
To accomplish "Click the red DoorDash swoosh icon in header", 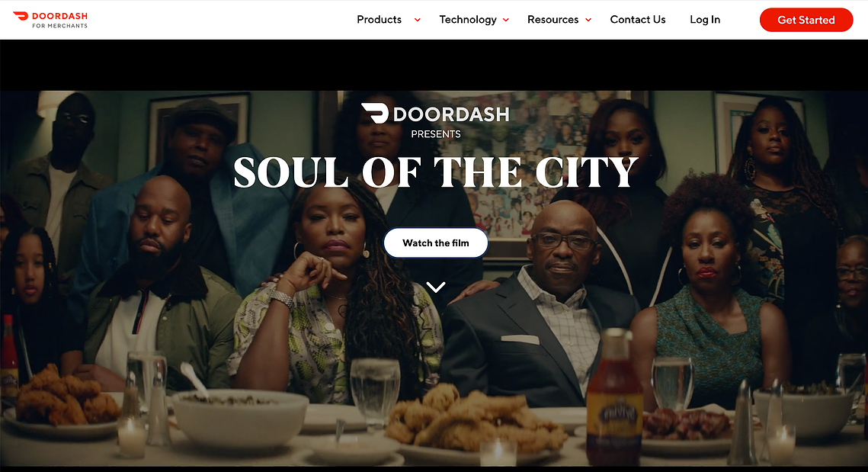I will 21,16.
